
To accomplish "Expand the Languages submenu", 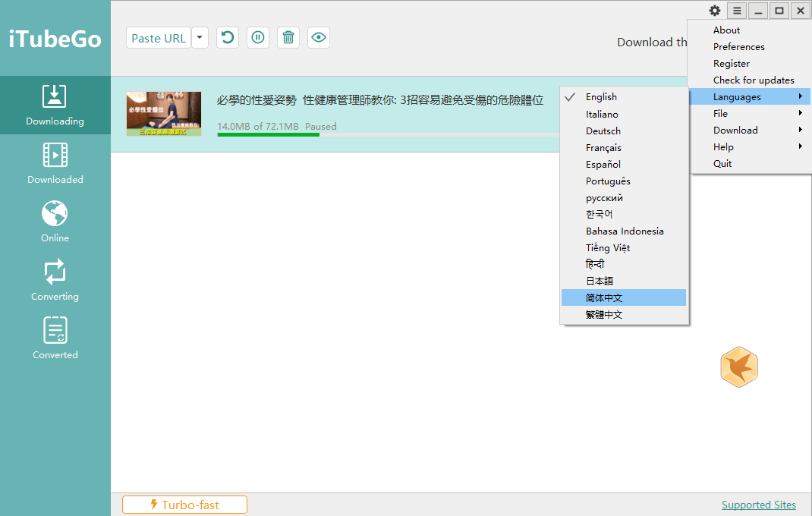I will click(x=749, y=97).
